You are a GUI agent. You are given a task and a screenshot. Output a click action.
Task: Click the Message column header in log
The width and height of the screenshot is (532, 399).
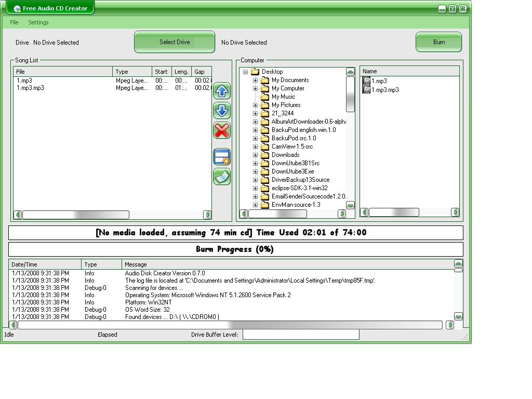(288, 264)
